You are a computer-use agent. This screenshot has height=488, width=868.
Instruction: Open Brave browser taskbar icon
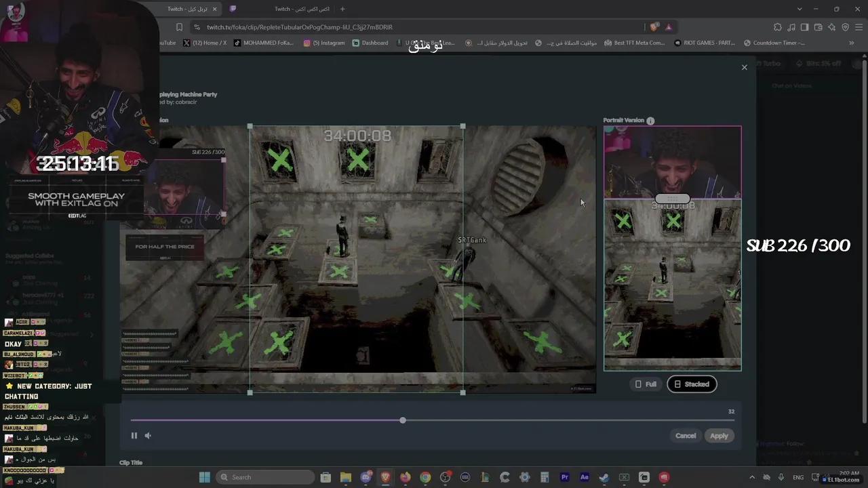click(x=386, y=477)
